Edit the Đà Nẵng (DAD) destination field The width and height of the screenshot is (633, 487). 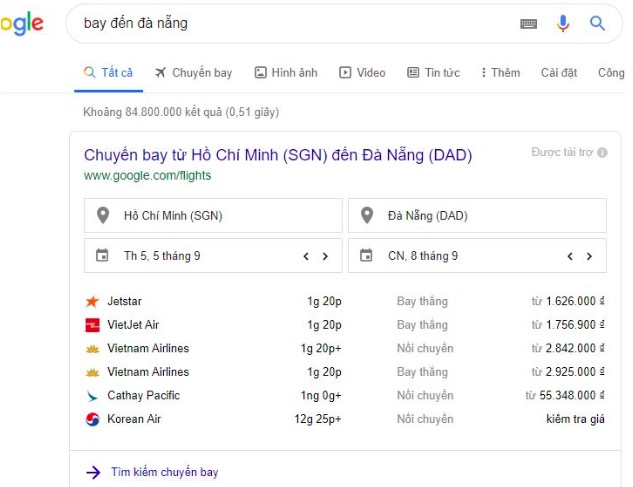[x=477, y=216]
